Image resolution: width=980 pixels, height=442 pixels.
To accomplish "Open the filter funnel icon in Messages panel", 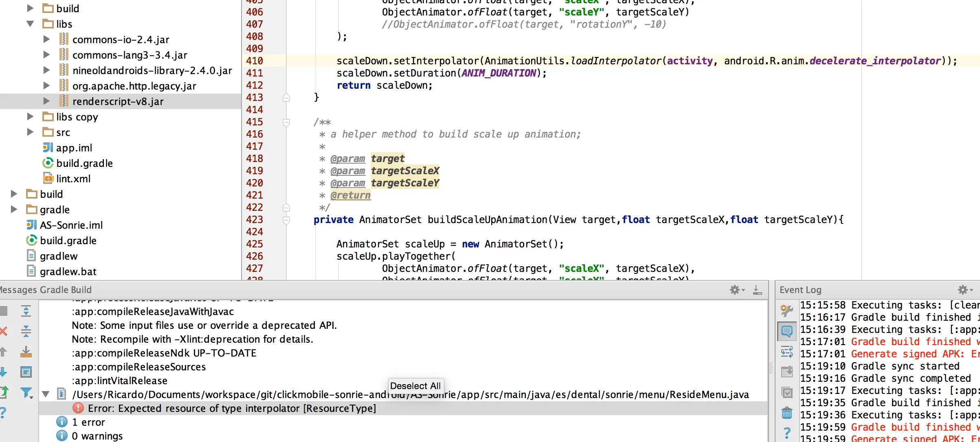I will [x=26, y=393].
